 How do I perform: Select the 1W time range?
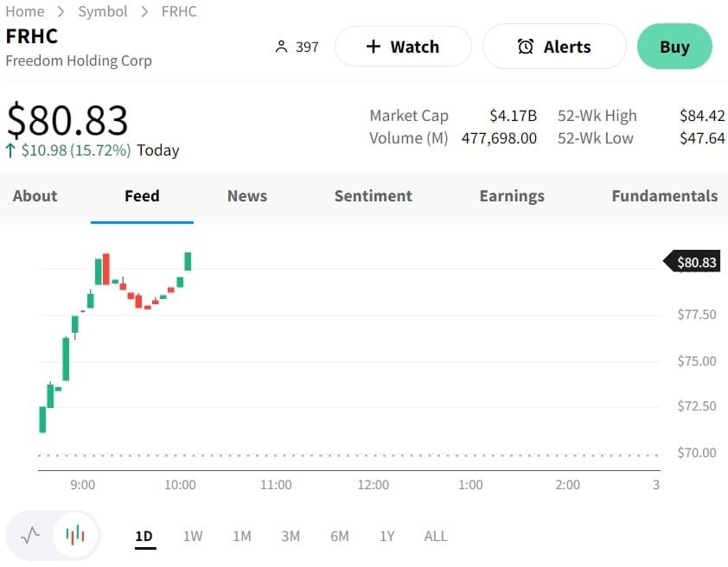coord(193,536)
